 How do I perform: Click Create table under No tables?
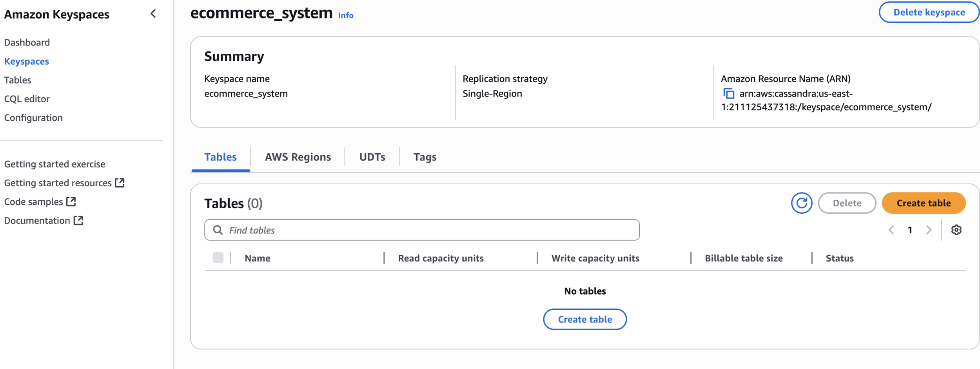coord(584,320)
